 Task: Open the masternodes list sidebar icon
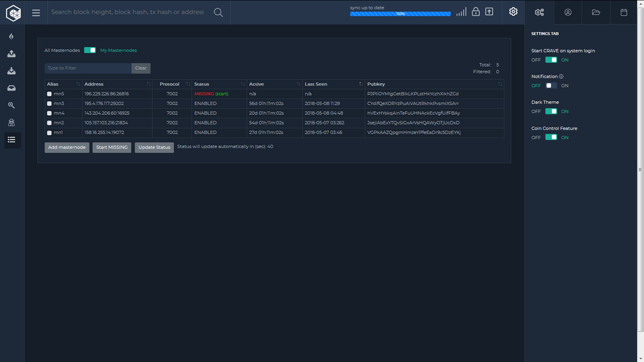pos(11,140)
